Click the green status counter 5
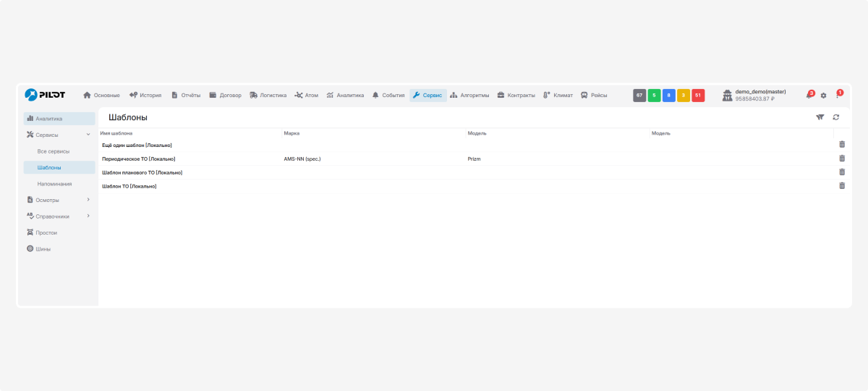868x391 pixels. pos(654,96)
